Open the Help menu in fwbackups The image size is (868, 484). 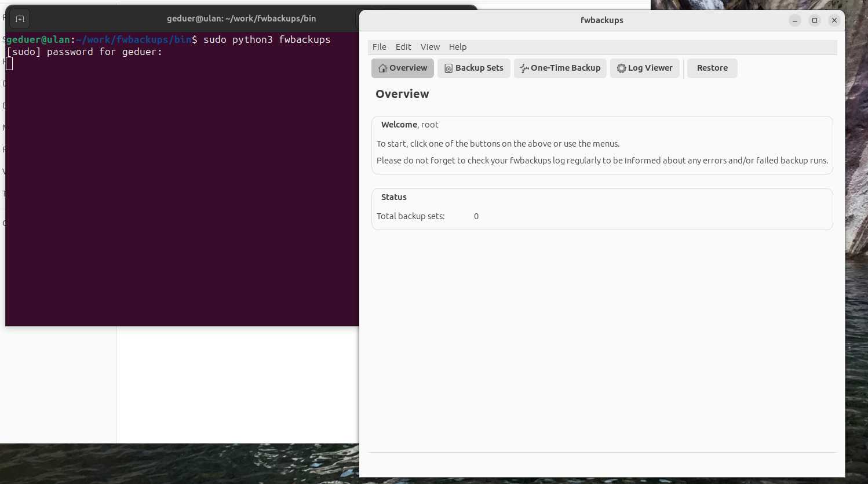pyautogui.click(x=458, y=47)
